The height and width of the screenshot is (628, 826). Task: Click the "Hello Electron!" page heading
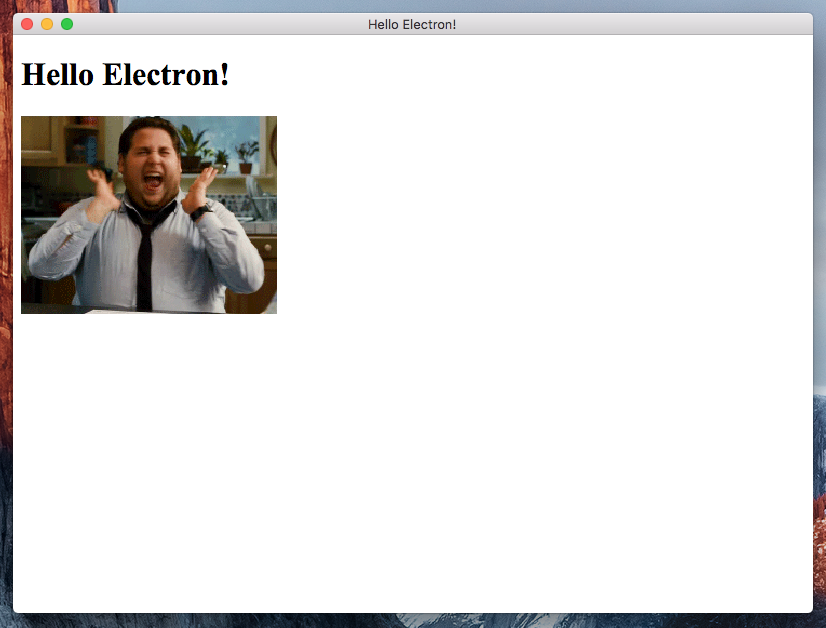pyautogui.click(x=125, y=74)
